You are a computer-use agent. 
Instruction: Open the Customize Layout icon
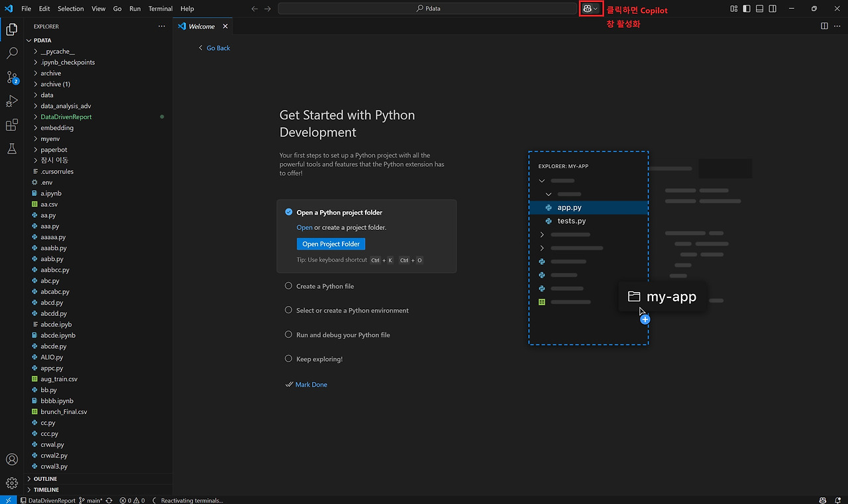click(733, 8)
